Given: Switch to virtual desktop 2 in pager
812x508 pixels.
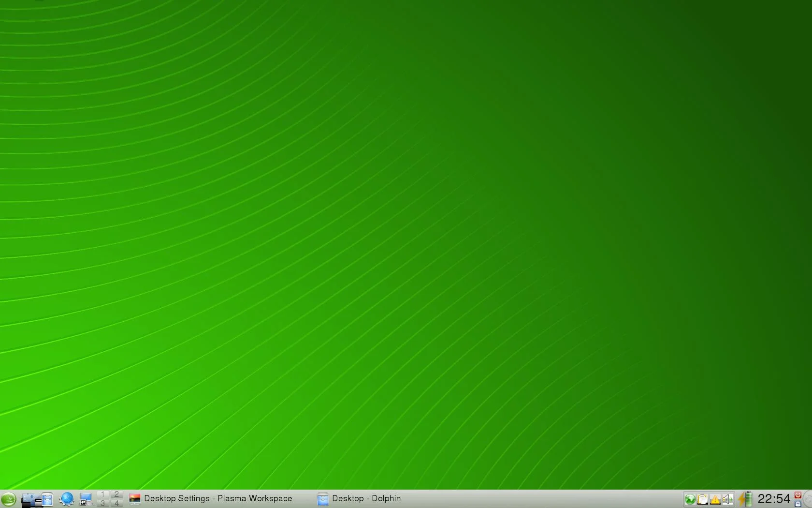Looking at the screenshot, I should pyautogui.click(x=117, y=494).
